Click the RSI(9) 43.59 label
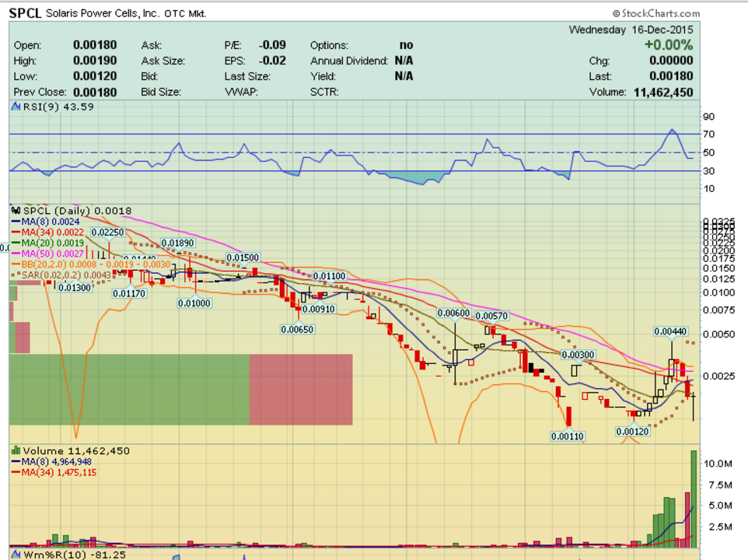 pyautogui.click(x=58, y=107)
